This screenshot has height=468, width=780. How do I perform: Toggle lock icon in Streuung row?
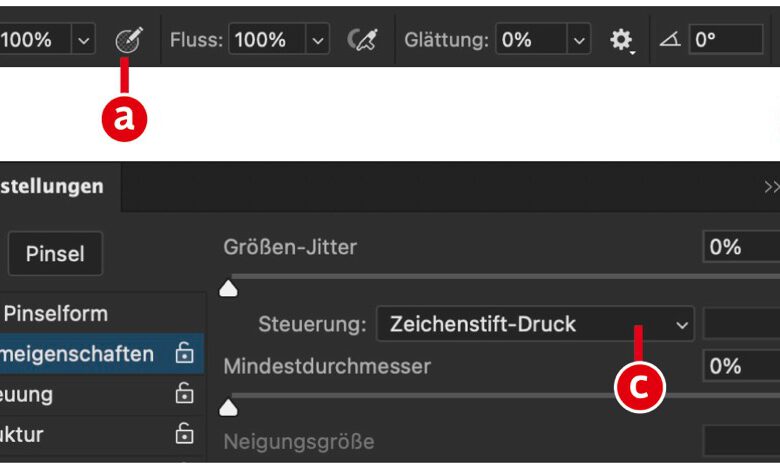coord(184,394)
